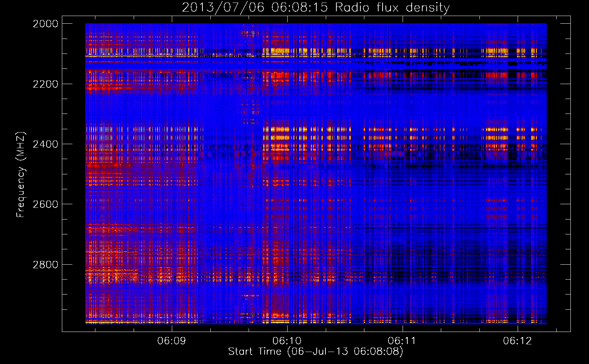
Task: Click the 06:10 time tick label
Action: click(x=287, y=341)
